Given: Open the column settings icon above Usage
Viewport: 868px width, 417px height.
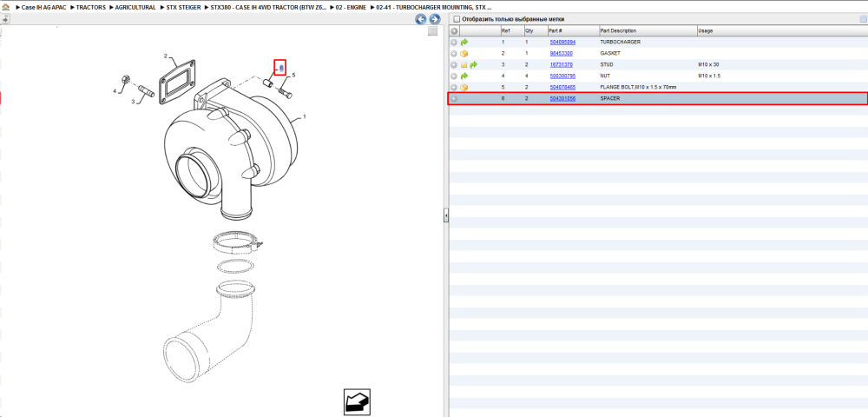Looking at the screenshot, I should click(863, 19).
